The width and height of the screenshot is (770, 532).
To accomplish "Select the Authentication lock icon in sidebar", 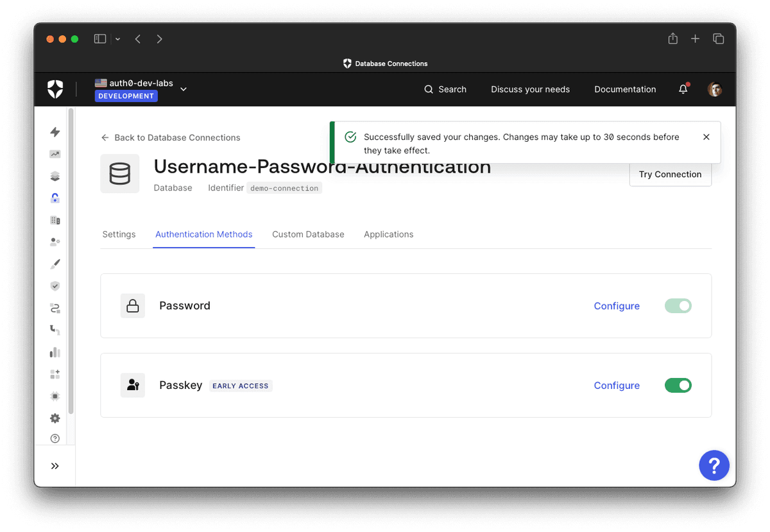I will [55, 198].
